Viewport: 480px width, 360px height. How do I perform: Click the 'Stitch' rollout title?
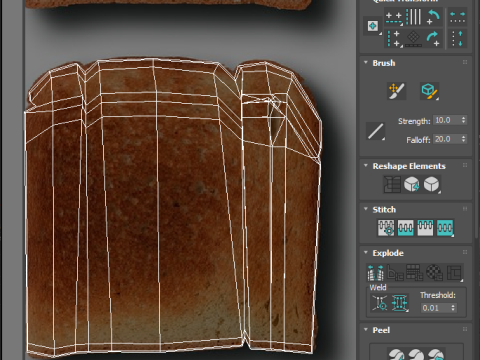coord(384,210)
